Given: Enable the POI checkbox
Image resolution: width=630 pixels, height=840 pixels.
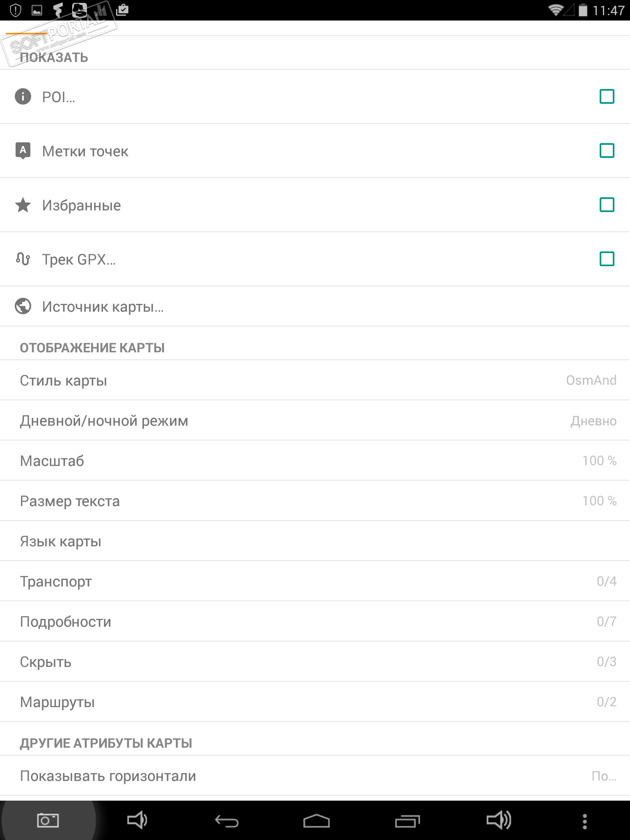Looking at the screenshot, I should point(607,97).
